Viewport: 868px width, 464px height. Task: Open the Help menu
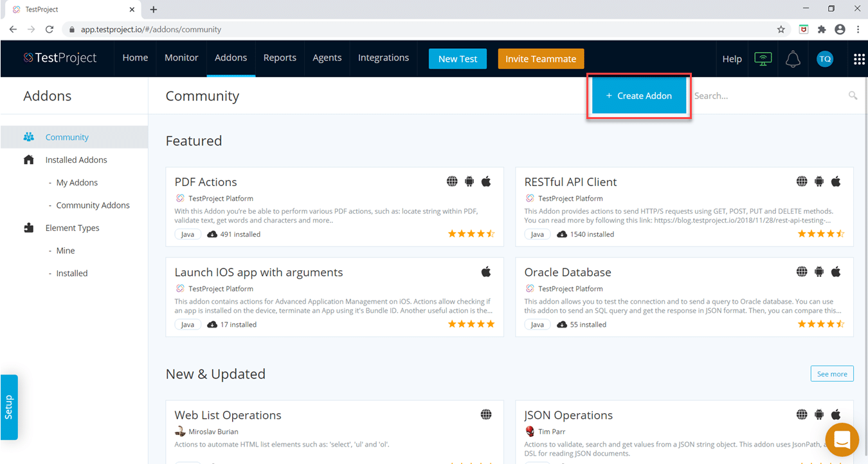[x=732, y=59]
